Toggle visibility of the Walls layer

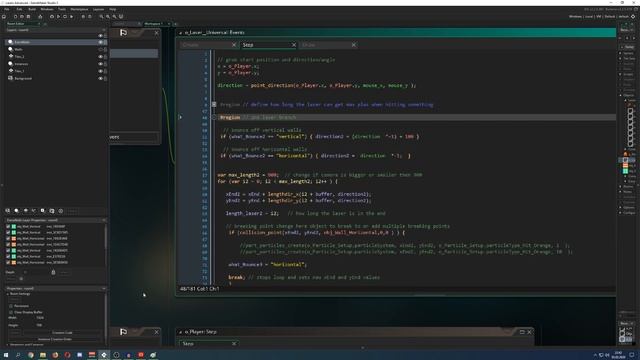100,49
